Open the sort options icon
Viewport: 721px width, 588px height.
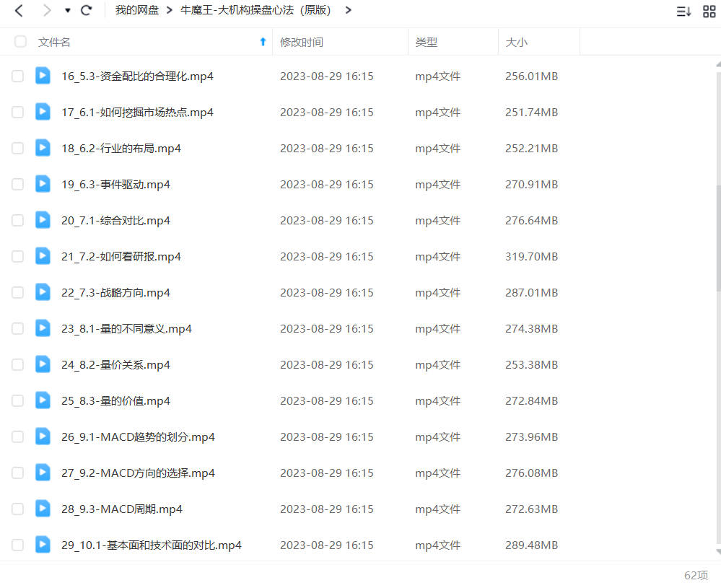click(x=683, y=11)
